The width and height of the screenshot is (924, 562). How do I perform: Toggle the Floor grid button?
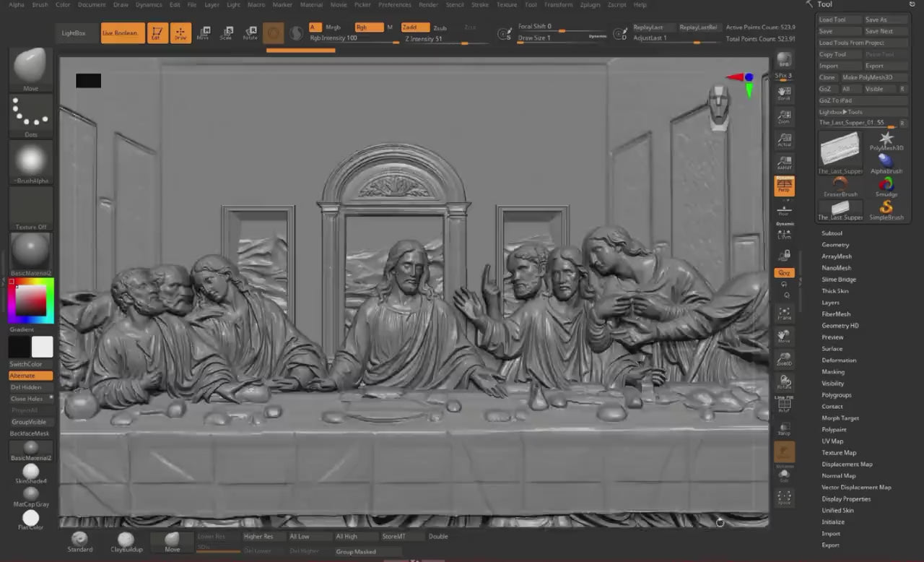tap(784, 210)
